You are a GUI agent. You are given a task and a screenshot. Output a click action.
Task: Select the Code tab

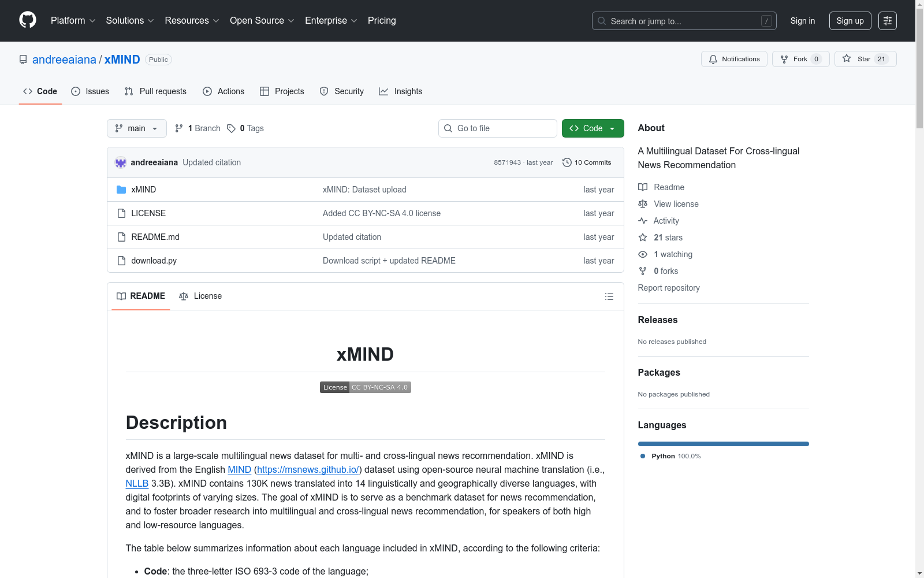click(x=40, y=91)
